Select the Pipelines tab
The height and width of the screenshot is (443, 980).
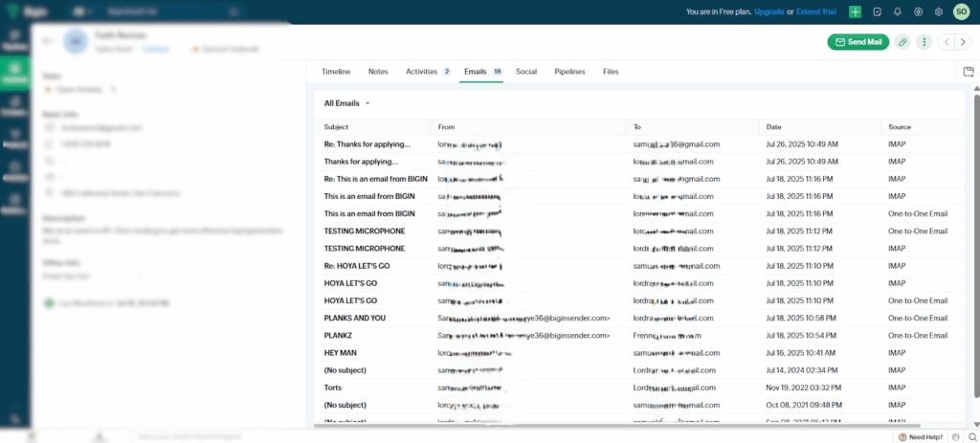pos(569,72)
